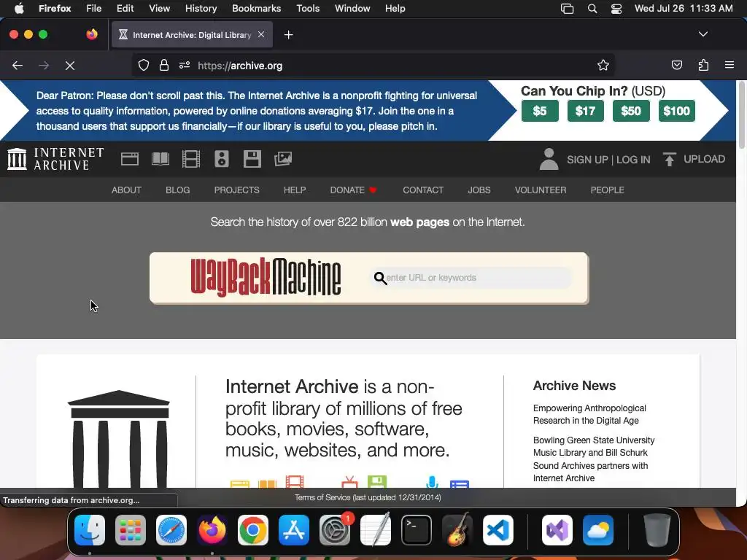Viewport: 747px width, 560px height.
Task: Bookmark this page with star icon
Action: pyautogui.click(x=603, y=65)
